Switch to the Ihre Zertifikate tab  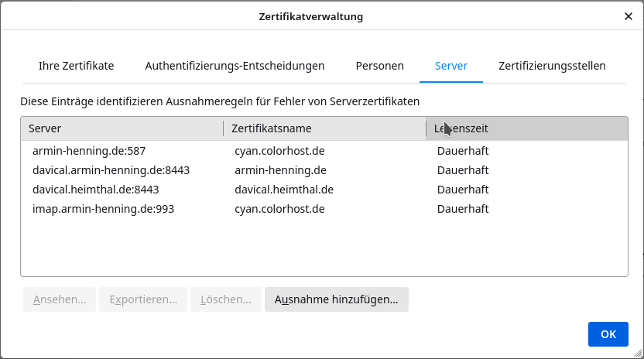click(x=76, y=66)
